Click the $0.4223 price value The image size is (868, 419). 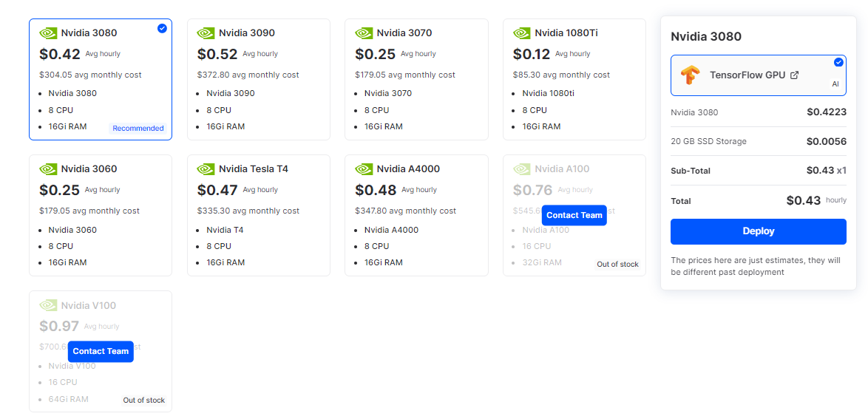pos(827,112)
